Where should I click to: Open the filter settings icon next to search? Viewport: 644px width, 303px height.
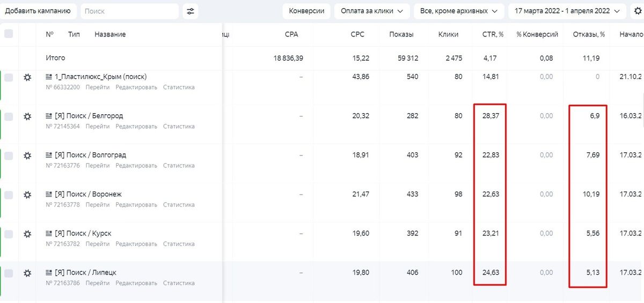(190, 11)
